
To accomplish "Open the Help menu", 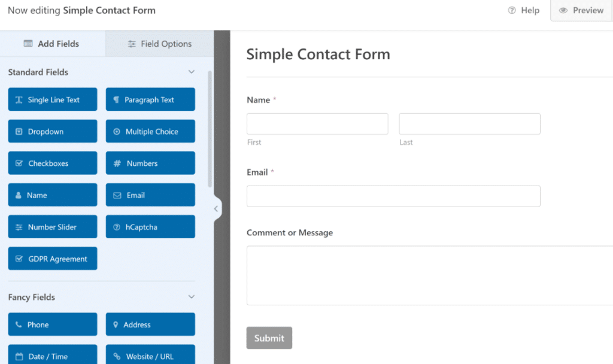I will [523, 10].
